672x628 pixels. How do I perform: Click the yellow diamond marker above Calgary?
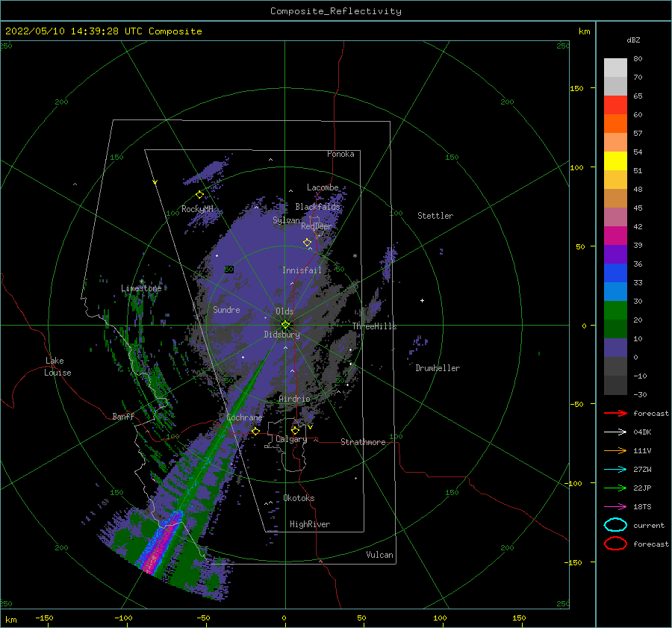click(295, 430)
